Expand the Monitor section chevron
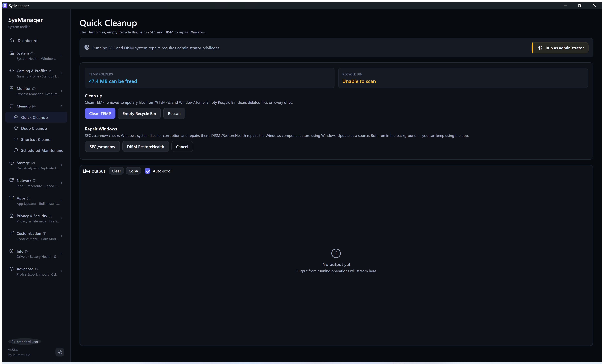The image size is (604, 364). point(62,91)
